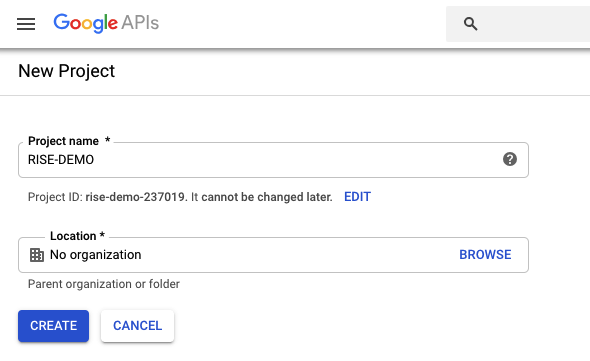Click BROWSE to choose a location
Screen dimensions: 590x361
coord(485,255)
